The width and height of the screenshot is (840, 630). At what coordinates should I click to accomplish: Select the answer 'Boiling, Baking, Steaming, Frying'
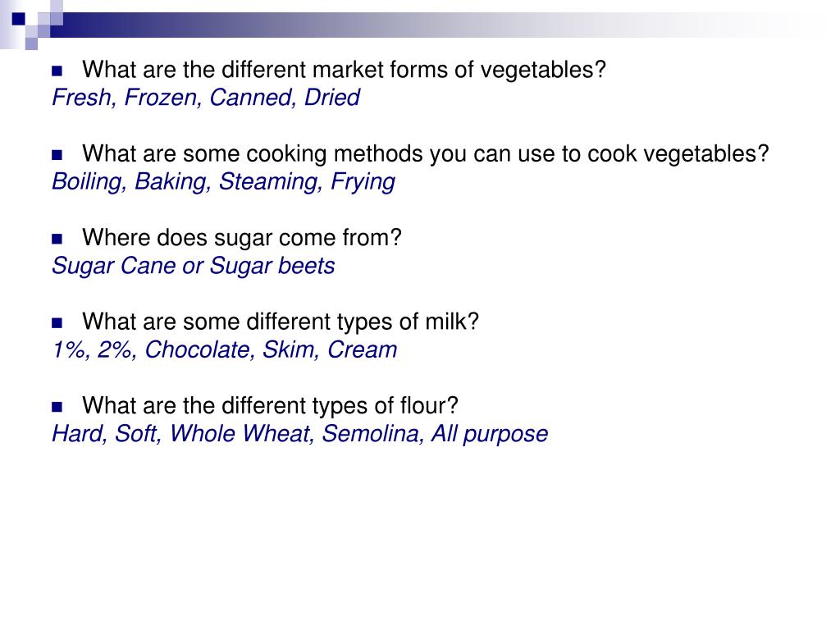[223, 182]
